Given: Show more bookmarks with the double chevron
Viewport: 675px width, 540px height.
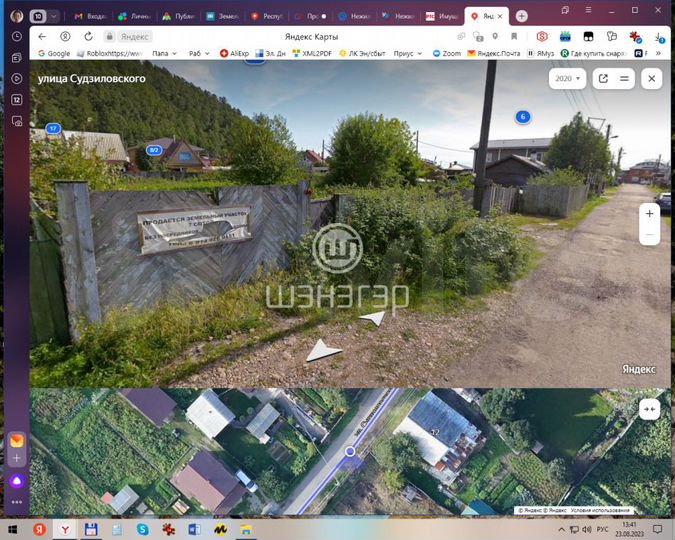Looking at the screenshot, I should click(658, 53).
